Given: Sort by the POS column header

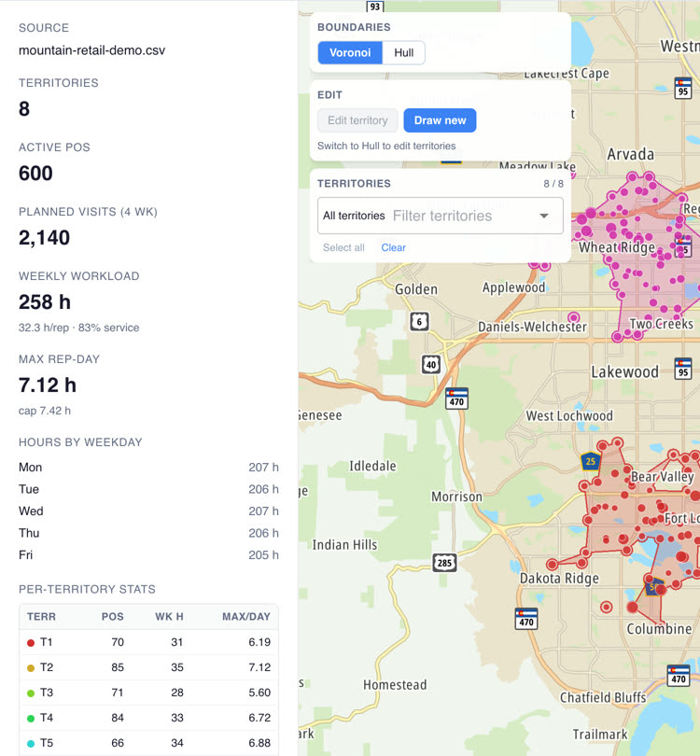Looking at the screenshot, I should coord(113,617).
